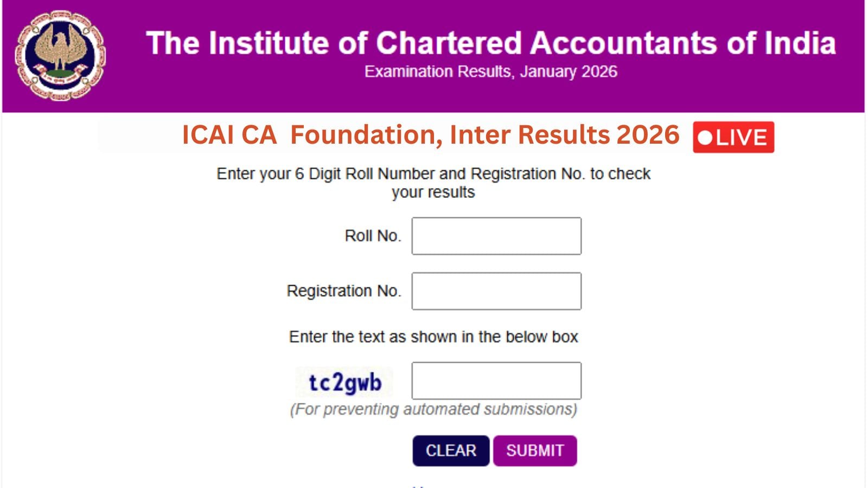This screenshot has width=868, height=488.
Task: Click the eagle figure inside the emblem
Action: tap(61, 48)
